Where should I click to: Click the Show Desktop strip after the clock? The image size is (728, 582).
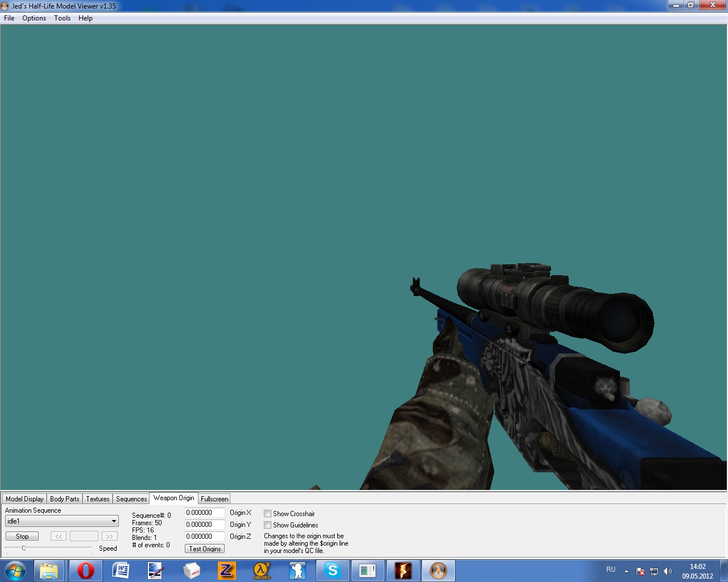[724, 571]
